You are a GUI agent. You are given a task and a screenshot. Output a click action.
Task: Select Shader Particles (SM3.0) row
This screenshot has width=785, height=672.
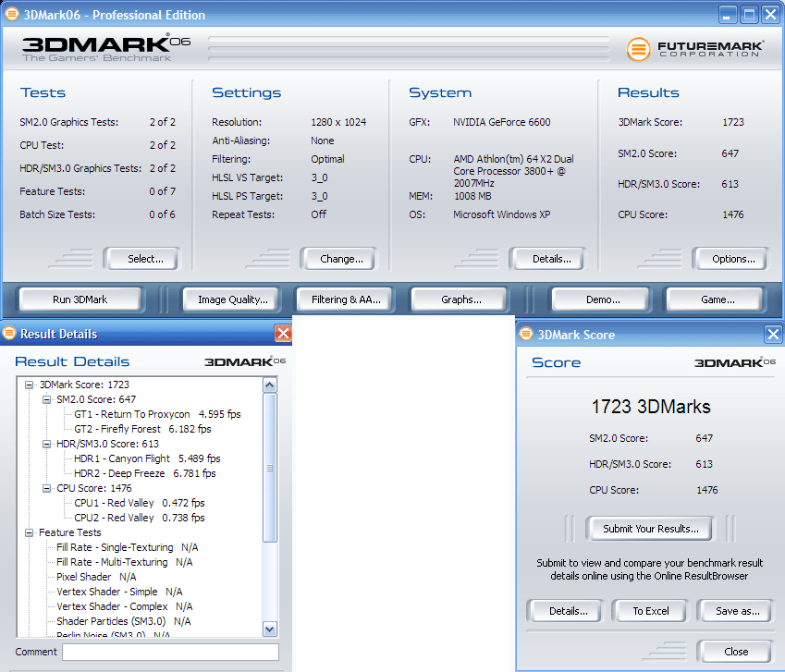123,621
